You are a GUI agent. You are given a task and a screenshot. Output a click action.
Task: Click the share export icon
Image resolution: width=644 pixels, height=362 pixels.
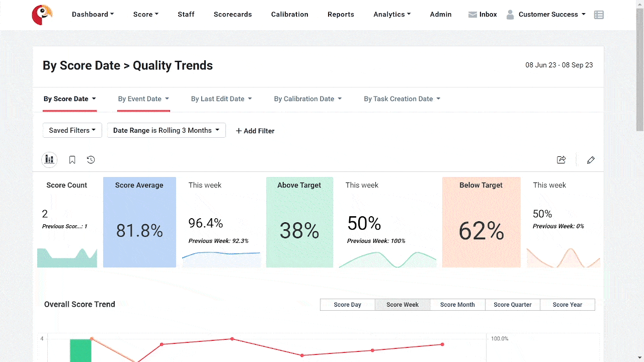[561, 160]
